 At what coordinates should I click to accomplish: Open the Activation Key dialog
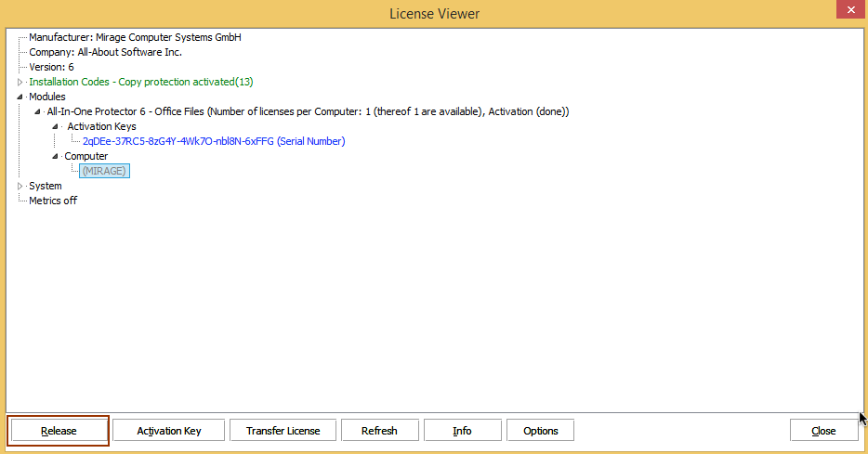(x=169, y=431)
